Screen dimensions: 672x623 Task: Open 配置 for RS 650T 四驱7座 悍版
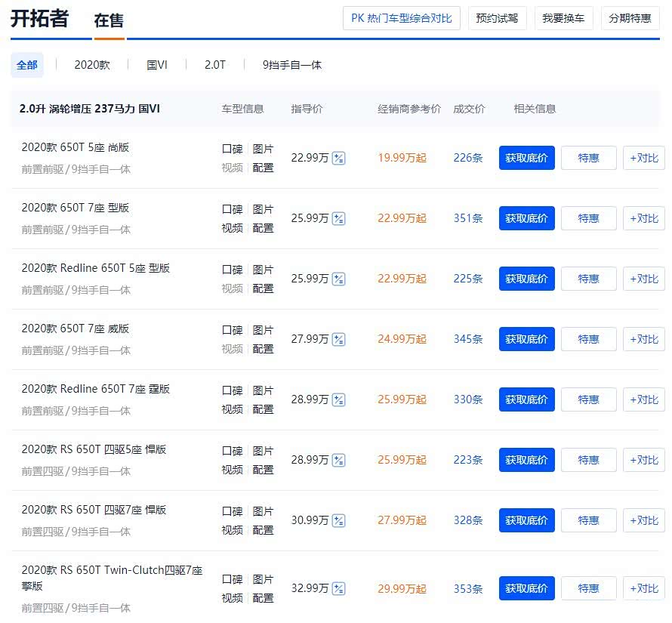click(x=264, y=530)
